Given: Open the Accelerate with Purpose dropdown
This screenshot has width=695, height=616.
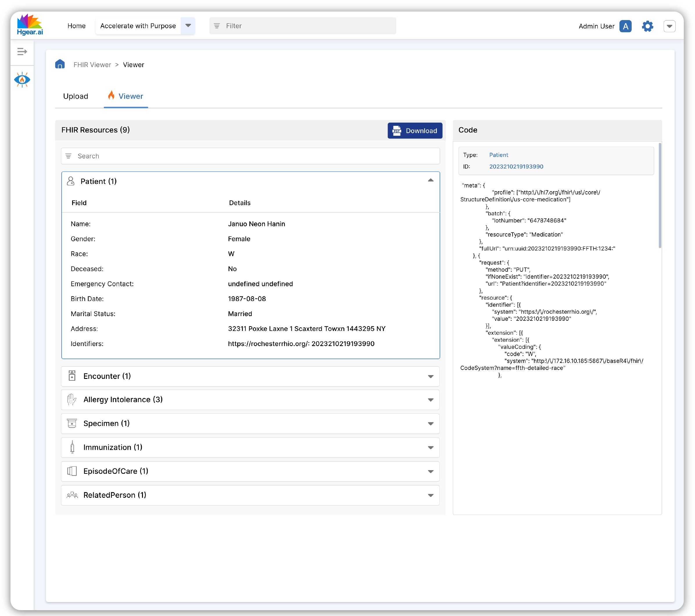Looking at the screenshot, I should click(188, 26).
